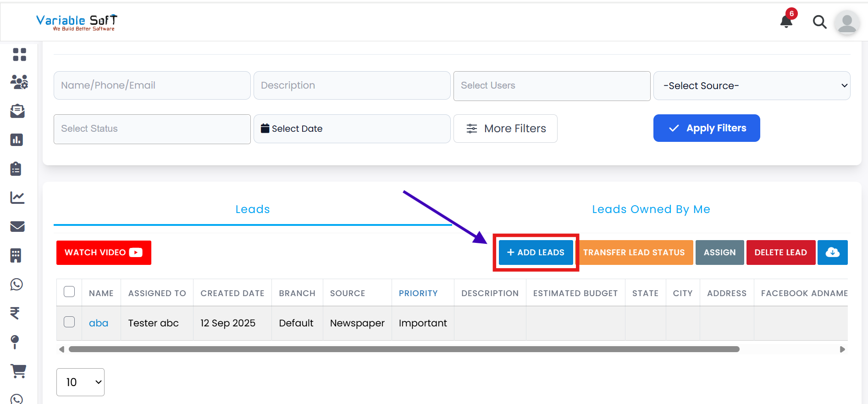Open the building sidebar icon
Screen dimensions: 868x404
coord(16,255)
